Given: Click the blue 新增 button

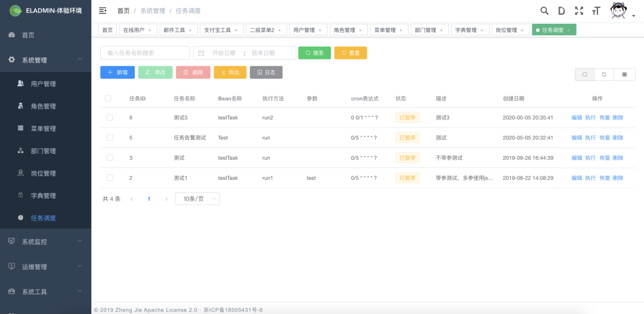Looking at the screenshot, I should pos(117,72).
